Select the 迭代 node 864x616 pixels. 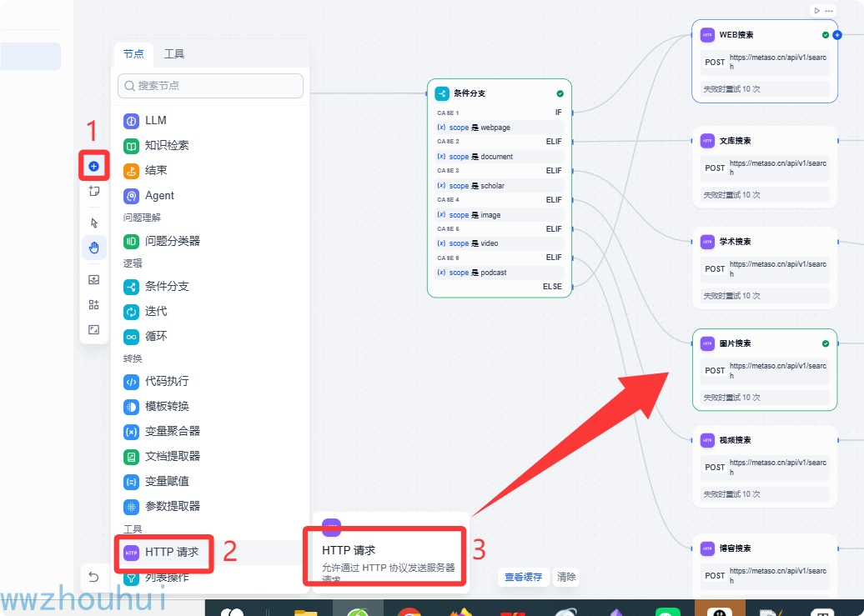point(210,311)
